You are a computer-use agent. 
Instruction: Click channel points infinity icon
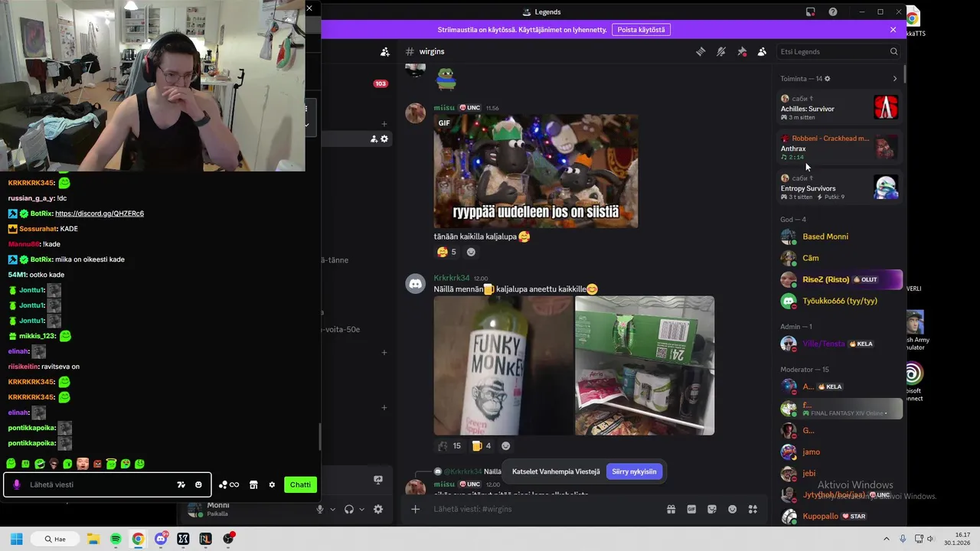click(229, 484)
